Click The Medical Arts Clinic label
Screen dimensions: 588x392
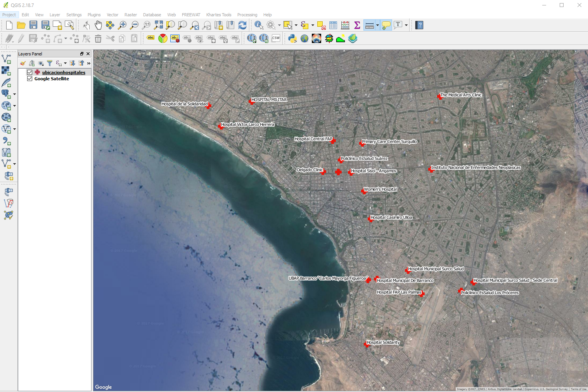coord(461,95)
